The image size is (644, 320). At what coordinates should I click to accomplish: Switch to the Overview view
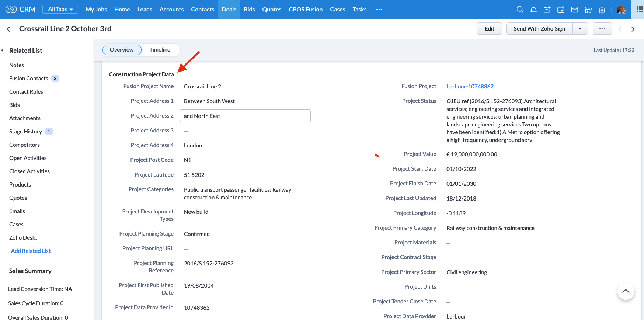pyautogui.click(x=122, y=50)
